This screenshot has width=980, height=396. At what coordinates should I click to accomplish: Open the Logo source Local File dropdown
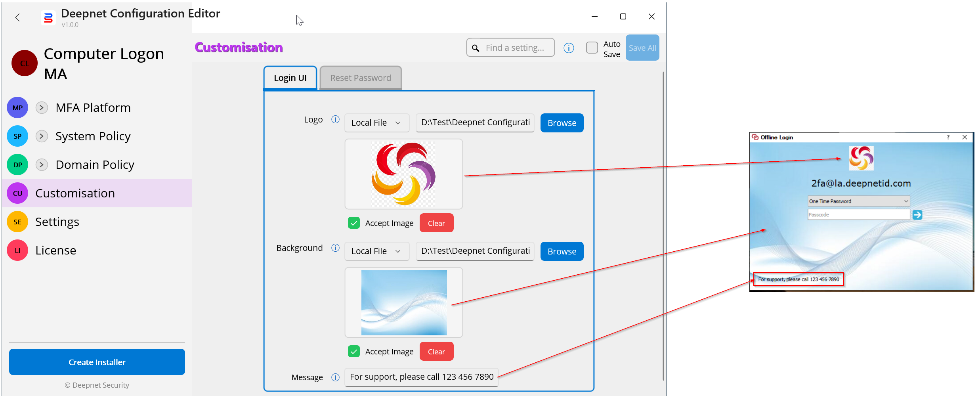(x=376, y=123)
